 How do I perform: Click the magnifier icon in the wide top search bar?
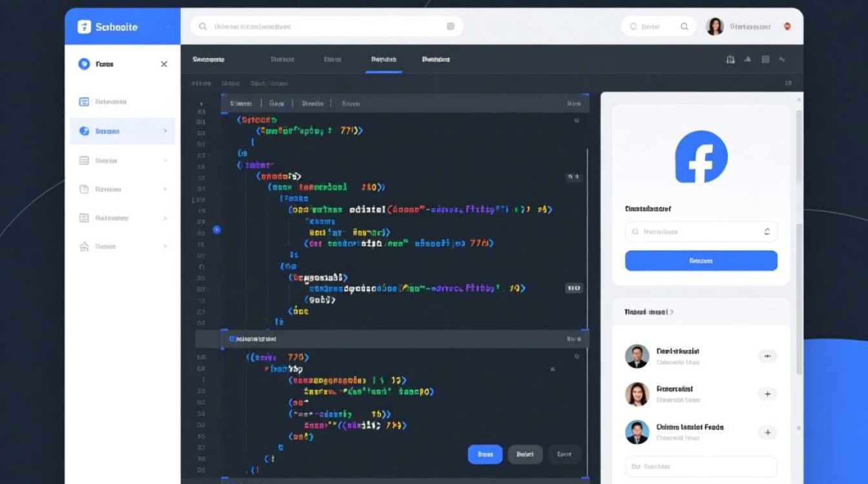coord(203,26)
